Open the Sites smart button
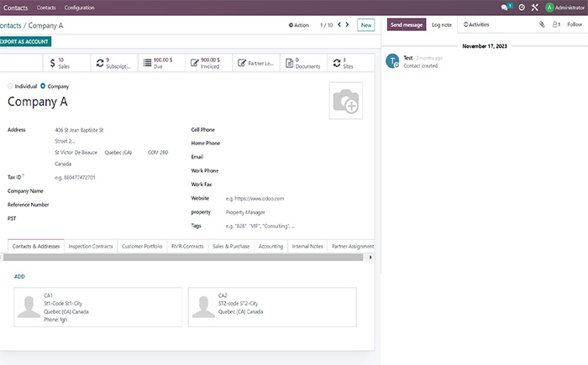 click(351, 63)
